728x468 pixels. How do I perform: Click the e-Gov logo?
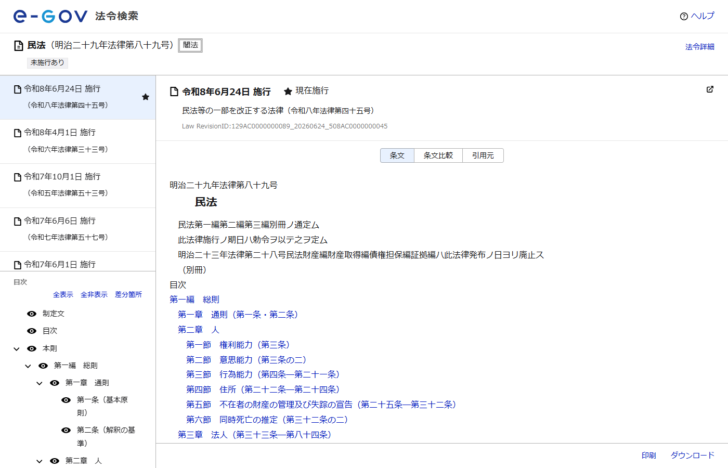pos(50,16)
